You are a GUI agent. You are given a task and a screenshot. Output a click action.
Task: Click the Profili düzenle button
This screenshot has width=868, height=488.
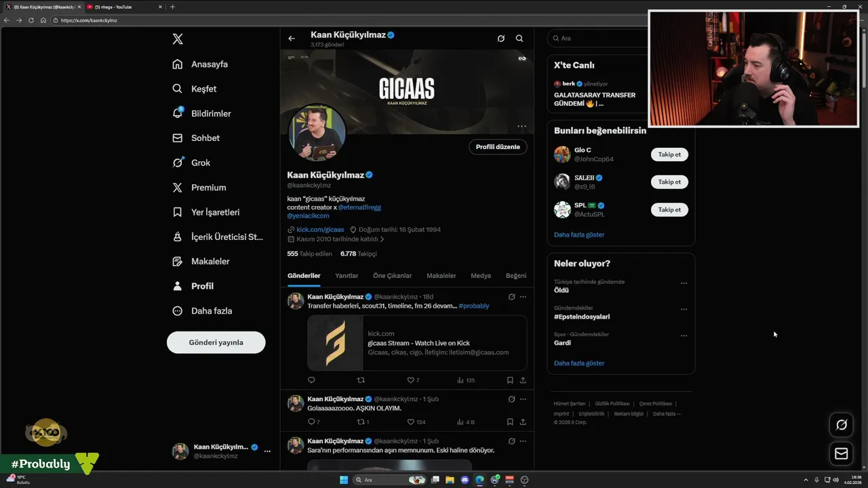(x=498, y=147)
